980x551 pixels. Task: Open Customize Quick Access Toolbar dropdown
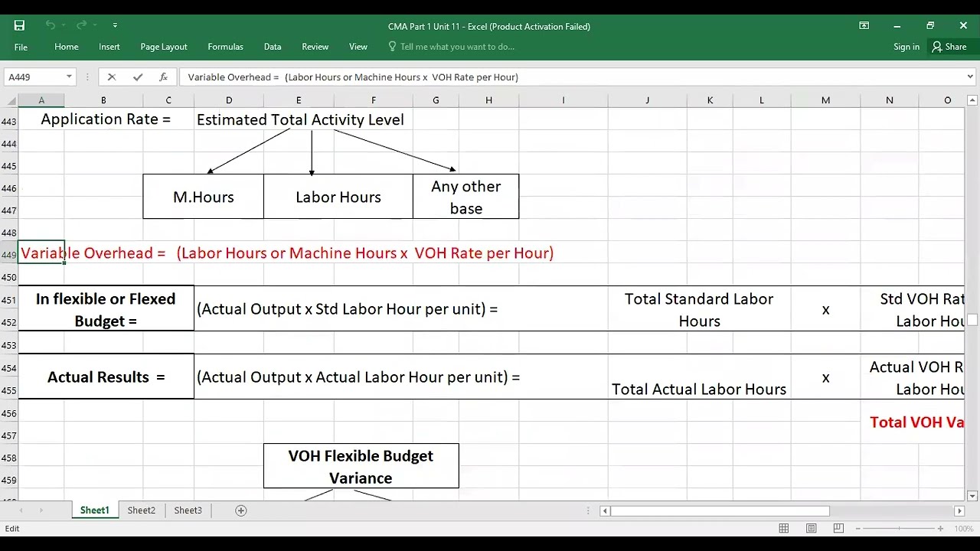point(115,25)
